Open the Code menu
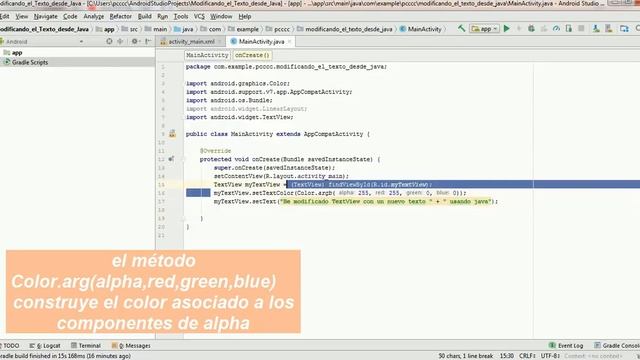640x360 pixels. [70, 16]
